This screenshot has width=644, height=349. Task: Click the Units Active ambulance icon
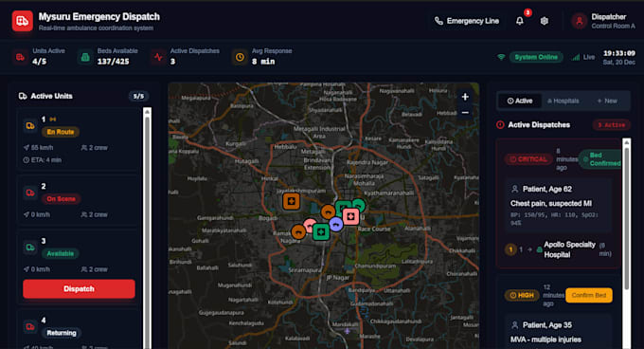tap(20, 57)
